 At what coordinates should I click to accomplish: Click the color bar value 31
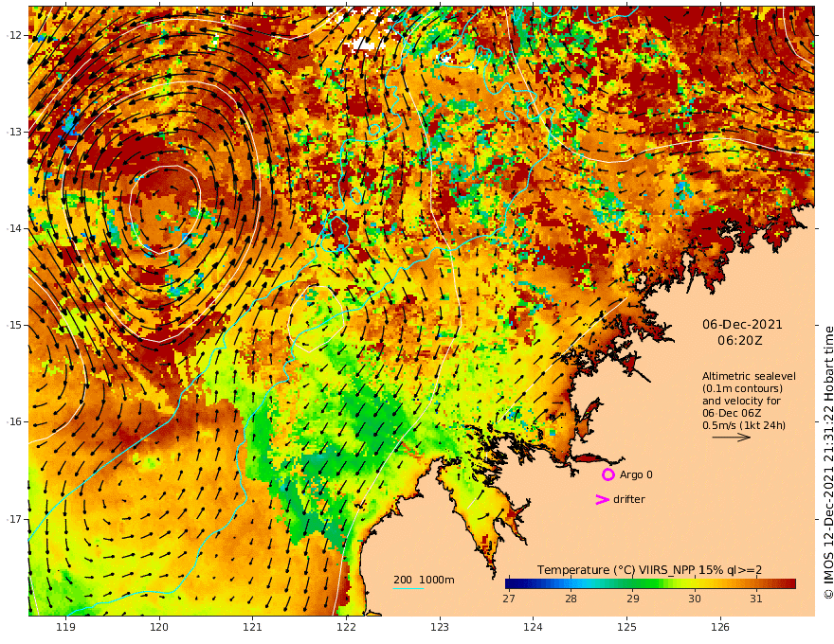pyautogui.click(x=756, y=599)
